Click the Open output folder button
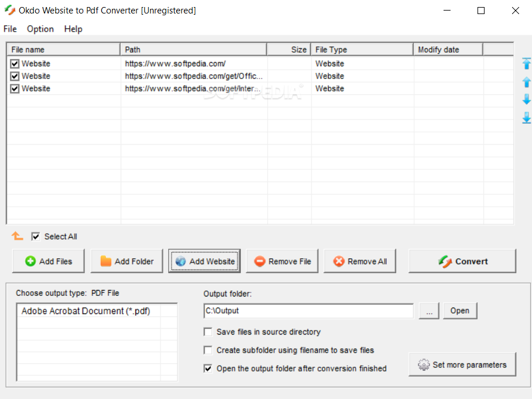The width and height of the screenshot is (532, 399). 460,311
